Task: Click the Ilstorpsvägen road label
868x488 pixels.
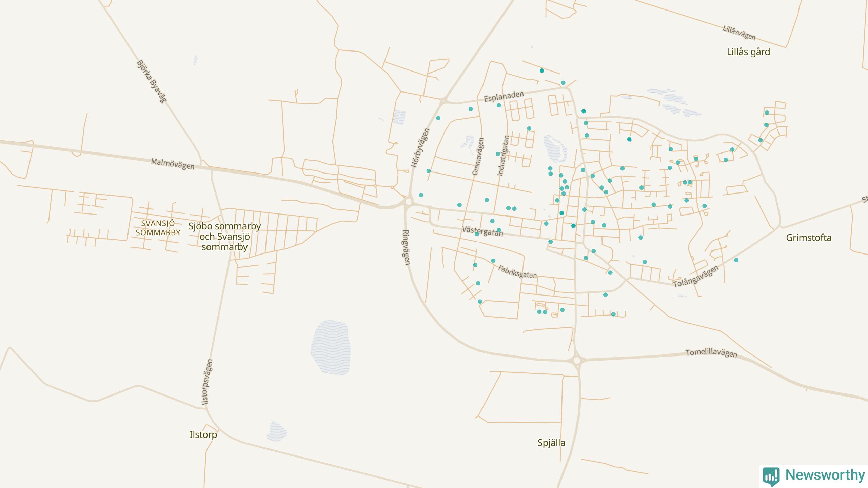Action: (x=207, y=382)
